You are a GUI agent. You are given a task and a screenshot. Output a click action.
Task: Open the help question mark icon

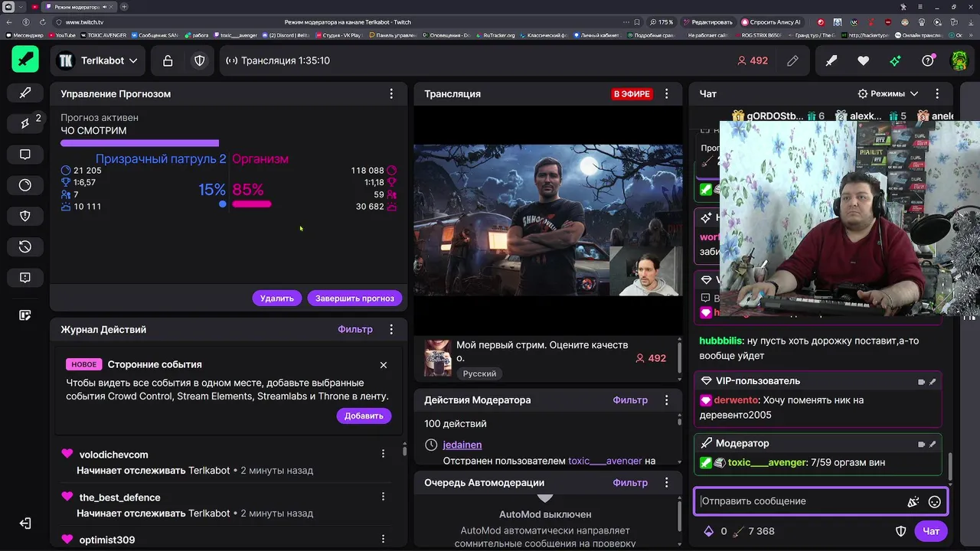[928, 60]
